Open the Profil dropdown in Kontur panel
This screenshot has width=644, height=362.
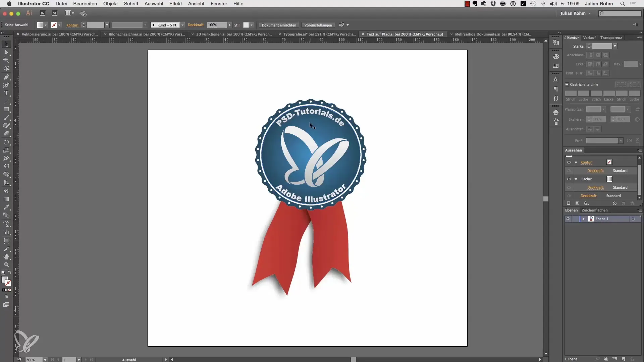click(x=621, y=141)
